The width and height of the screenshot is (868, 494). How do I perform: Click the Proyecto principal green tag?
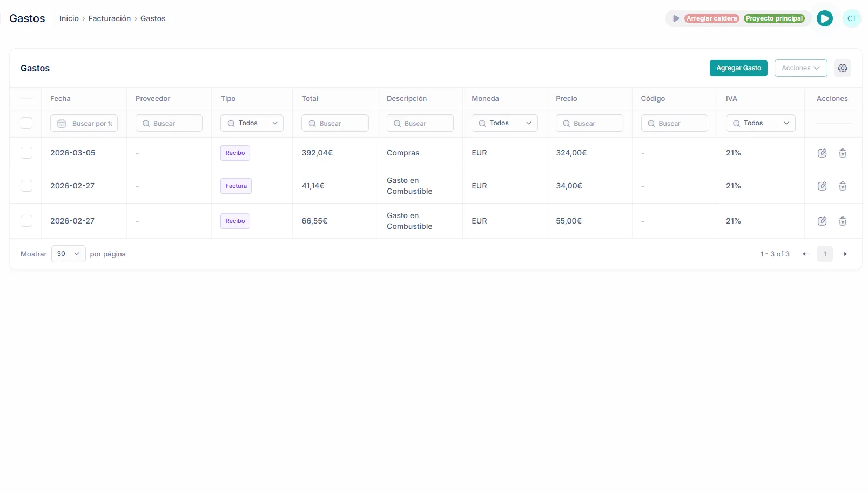pyautogui.click(x=774, y=18)
